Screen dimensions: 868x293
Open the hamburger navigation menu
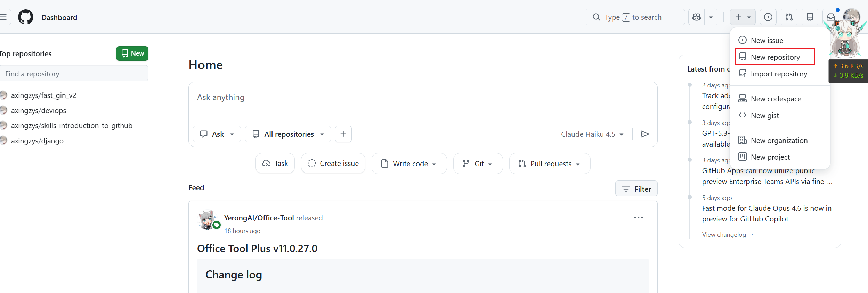[3, 17]
